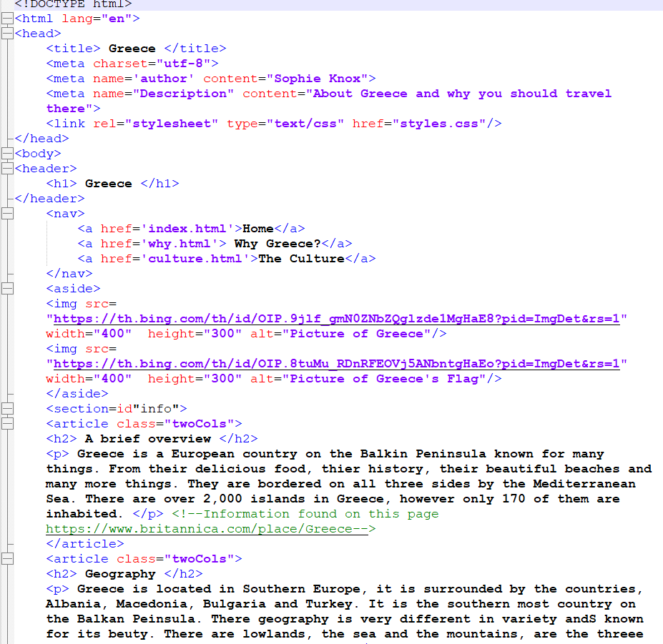Click The Culture link text
Image resolution: width=663 pixels, height=644 pixels.
[302, 259]
